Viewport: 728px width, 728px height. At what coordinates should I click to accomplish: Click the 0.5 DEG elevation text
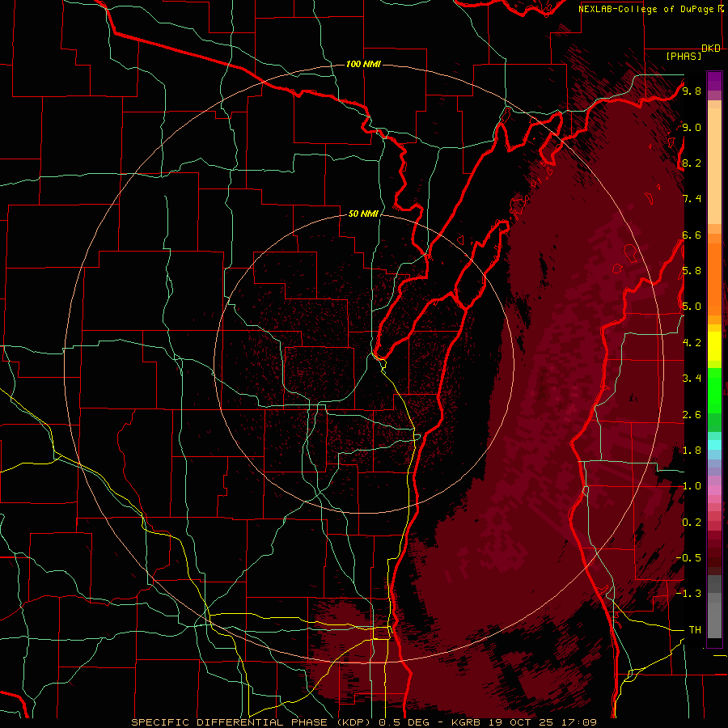pos(404,722)
